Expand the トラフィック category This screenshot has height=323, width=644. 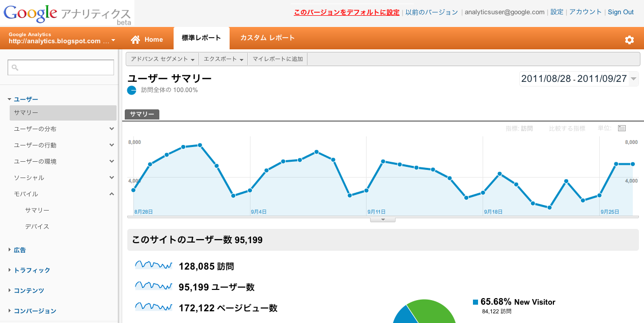tap(10, 270)
